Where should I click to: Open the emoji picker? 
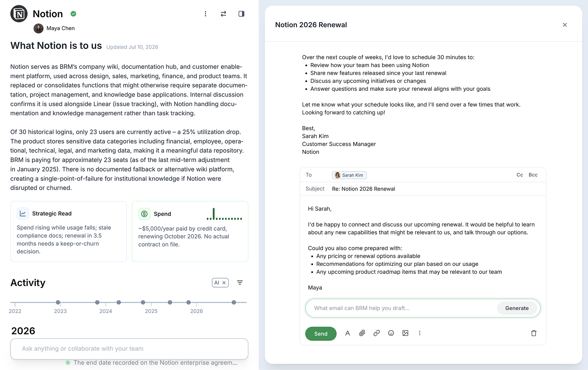[391, 333]
